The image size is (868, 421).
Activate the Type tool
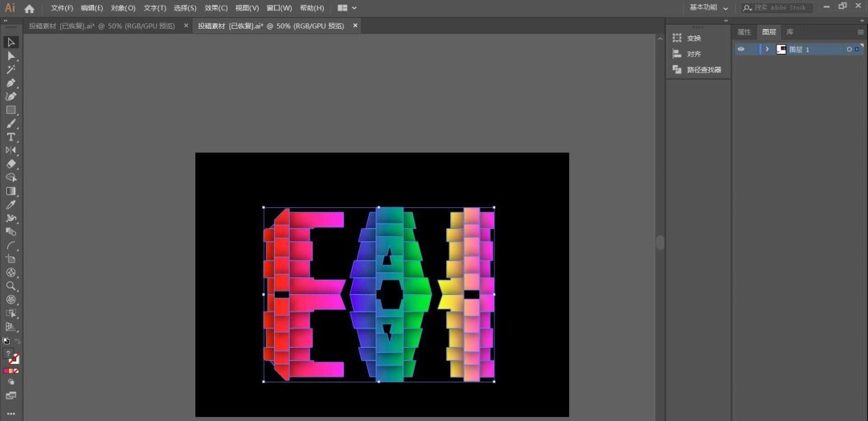click(x=11, y=137)
